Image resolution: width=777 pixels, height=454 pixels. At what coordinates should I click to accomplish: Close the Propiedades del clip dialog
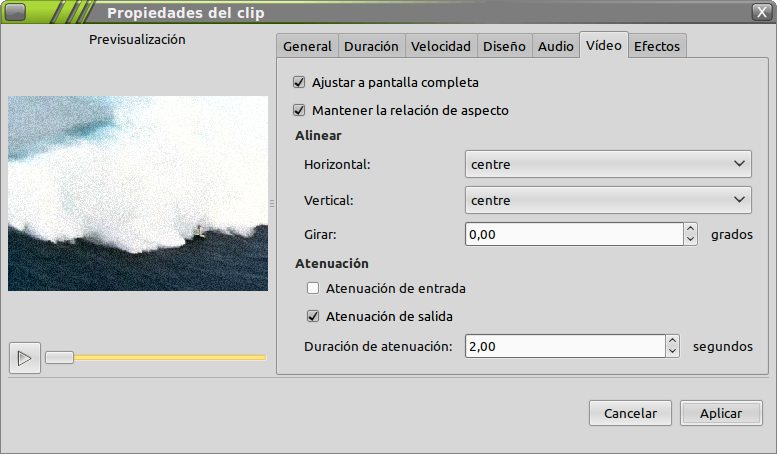click(x=762, y=12)
